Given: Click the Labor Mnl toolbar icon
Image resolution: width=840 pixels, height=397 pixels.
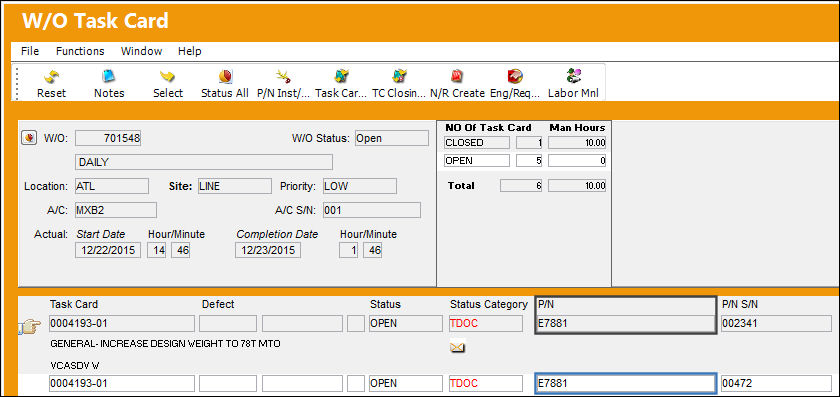Looking at the screenshot, I should (573, 76).
